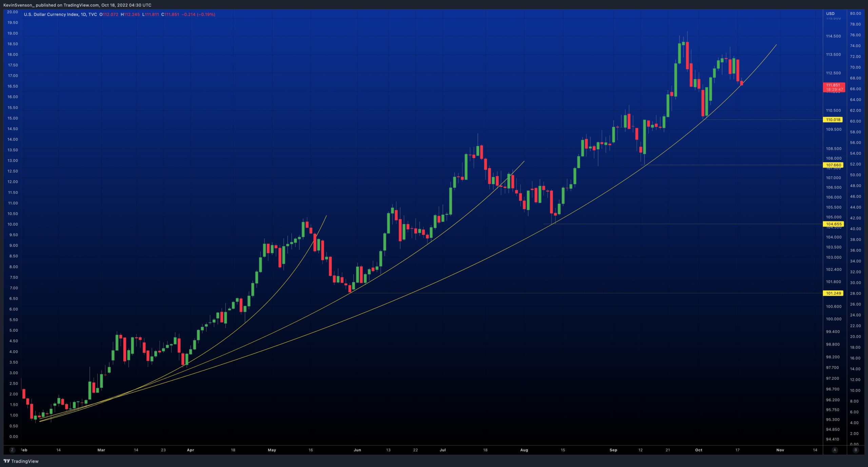Click the Jun label on time axis
Screen dimensions: 868x467
[357, 450]
